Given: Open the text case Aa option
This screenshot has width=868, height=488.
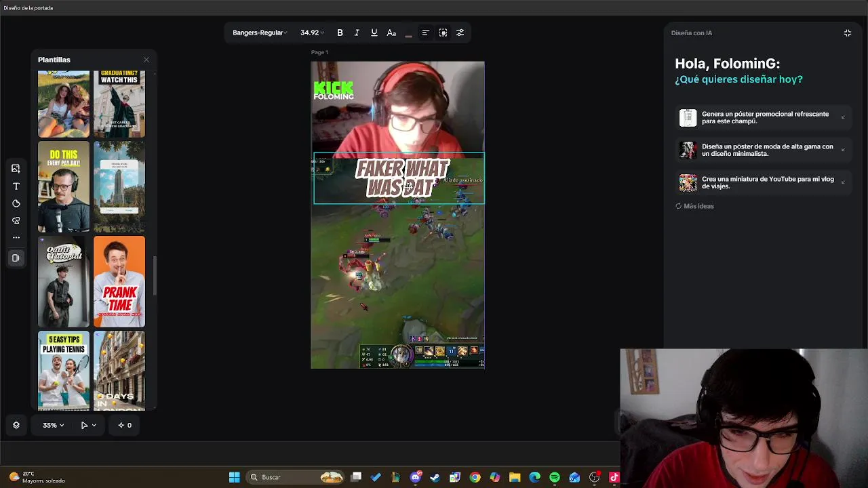Looking at the screenshot, I should click(391, 33).
